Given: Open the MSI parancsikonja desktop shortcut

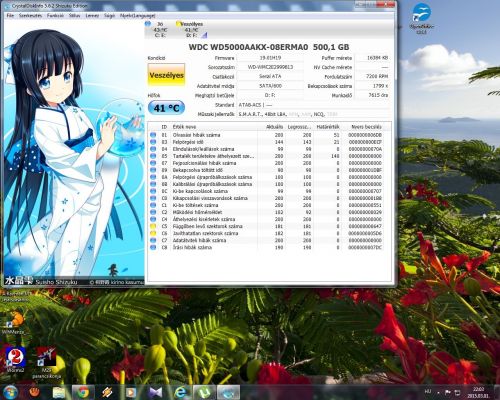Looking at the screenshot, I should click(46, 362).
